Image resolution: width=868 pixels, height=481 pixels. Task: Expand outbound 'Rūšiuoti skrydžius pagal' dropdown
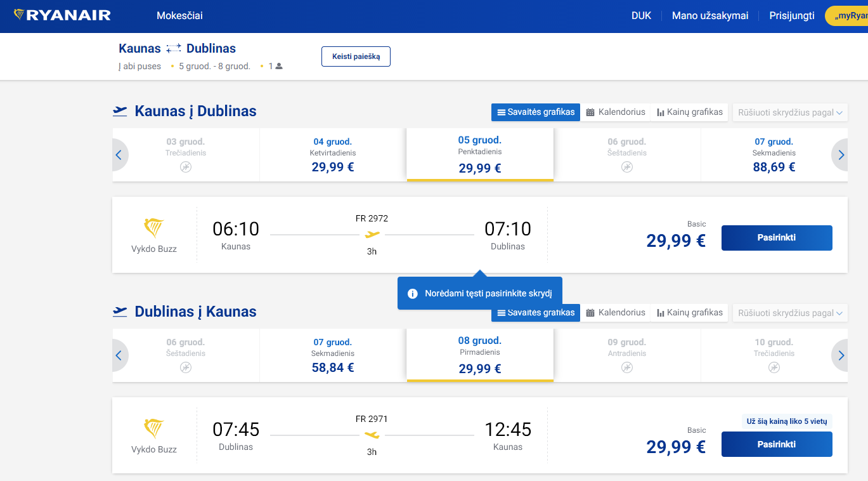pos(790,112)
